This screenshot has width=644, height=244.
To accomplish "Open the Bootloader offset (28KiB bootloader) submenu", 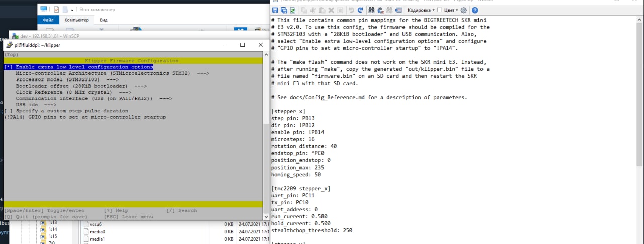I will tap(81, 86).
